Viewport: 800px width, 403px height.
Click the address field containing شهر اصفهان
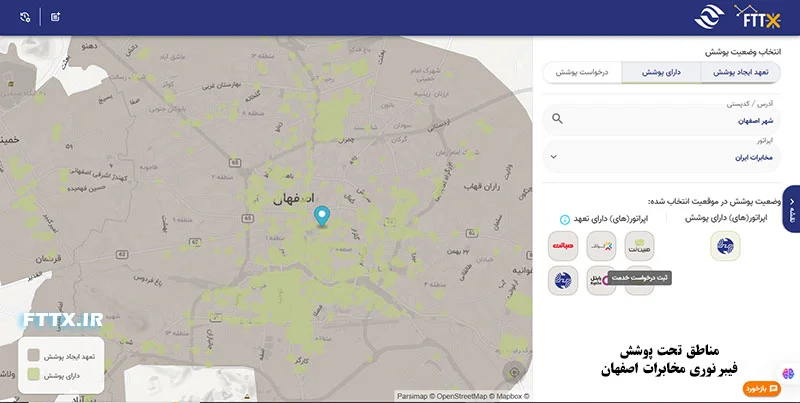tap(661, 120)
